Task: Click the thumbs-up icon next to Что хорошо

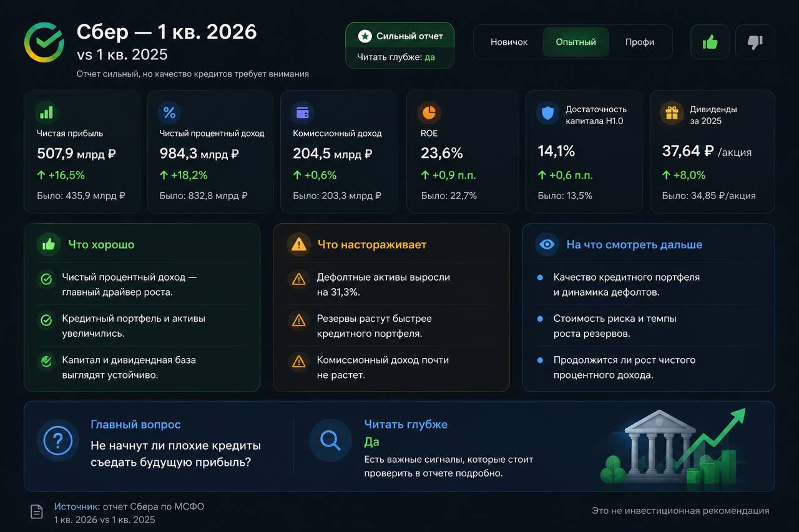Action: (48, 244)
